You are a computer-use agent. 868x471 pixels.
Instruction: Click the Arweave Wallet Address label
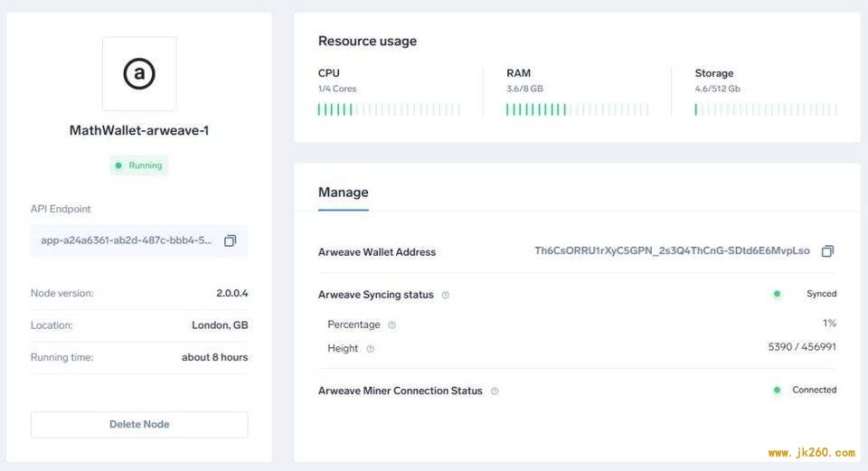[377, 252]
